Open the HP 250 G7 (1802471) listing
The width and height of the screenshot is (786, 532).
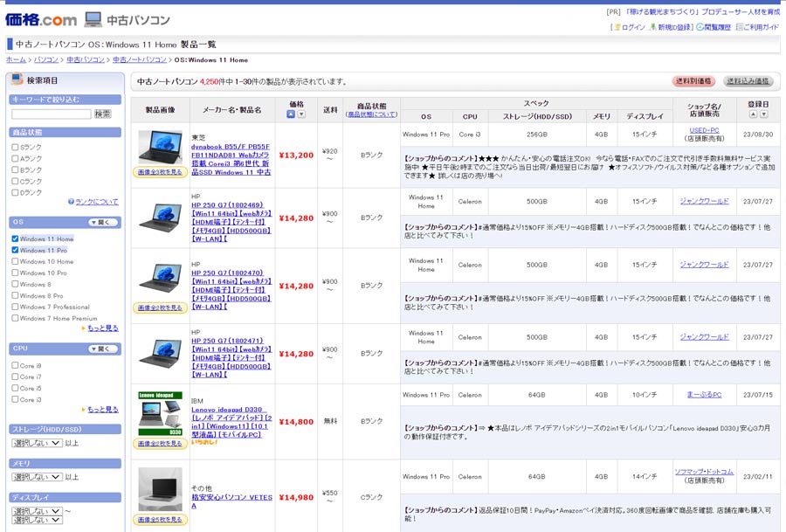click(231, 358)
